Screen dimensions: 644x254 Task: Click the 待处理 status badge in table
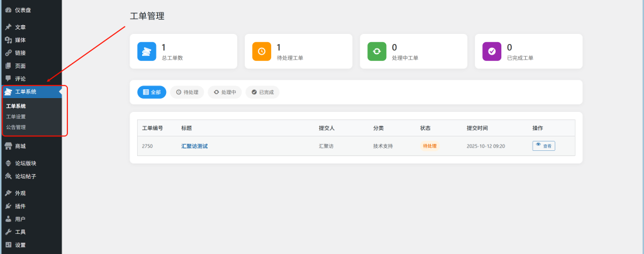[430, 146]
